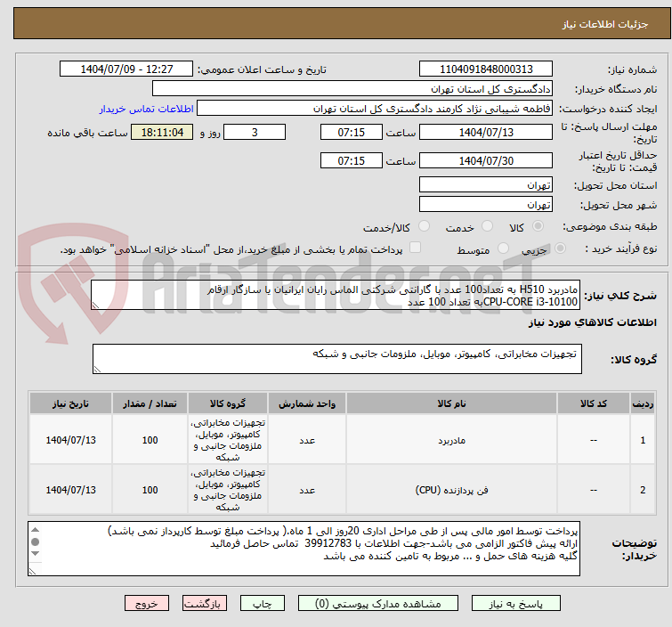Screen dimensions: 672x627
Task: Click the بازگشت back button
Action: (205, 604)
